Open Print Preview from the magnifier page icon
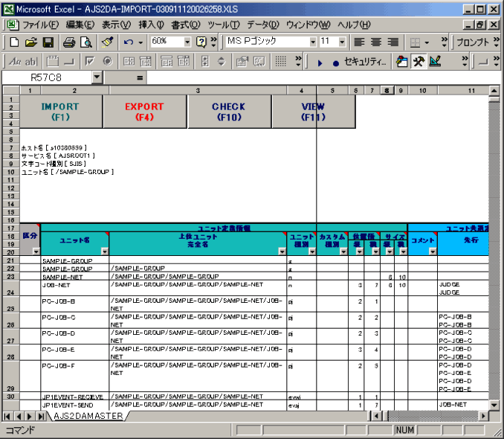The width and height of the screenshot is (504, 439). 86,42
